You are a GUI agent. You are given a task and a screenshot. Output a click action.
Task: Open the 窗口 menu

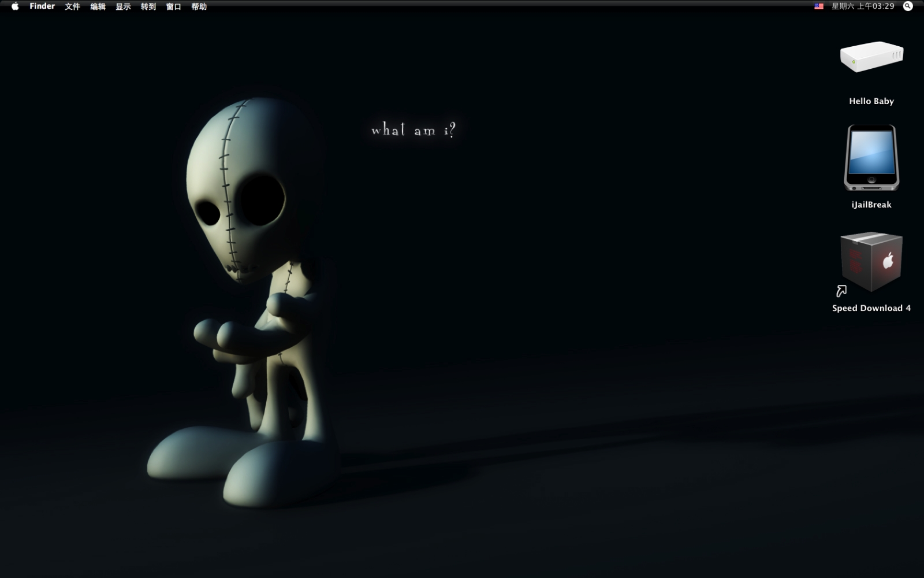(174, 6)
